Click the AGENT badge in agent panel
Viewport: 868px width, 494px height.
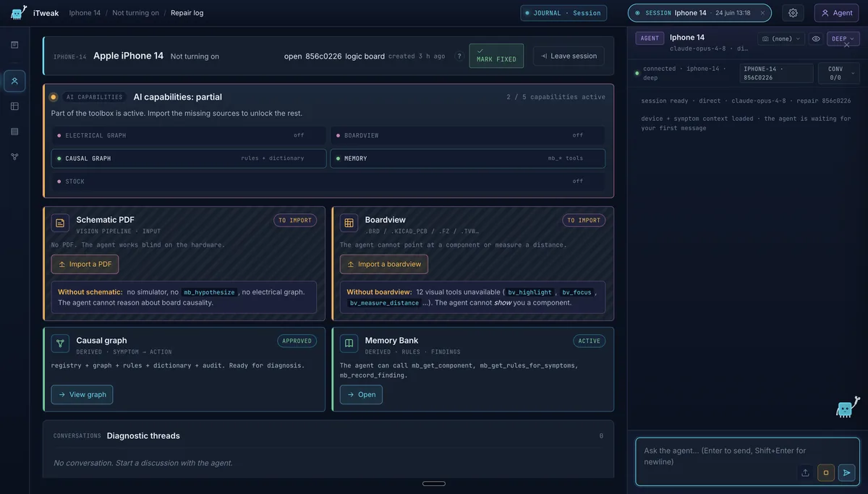(x=650, y=38)
